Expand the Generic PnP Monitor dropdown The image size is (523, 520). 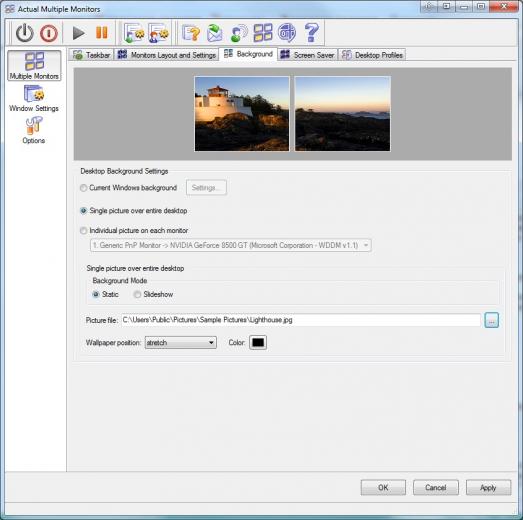click(231, 245)
